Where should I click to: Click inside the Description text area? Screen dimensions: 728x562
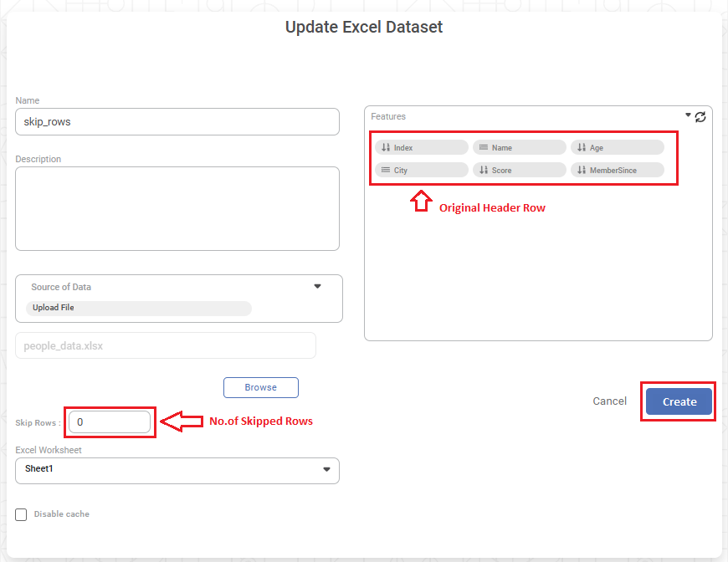tap(177, 208)
